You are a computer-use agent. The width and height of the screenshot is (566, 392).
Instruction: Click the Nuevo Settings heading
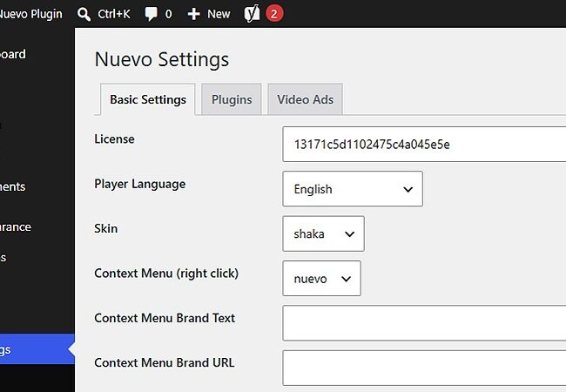pyautogui.click(x=162, y=59)
